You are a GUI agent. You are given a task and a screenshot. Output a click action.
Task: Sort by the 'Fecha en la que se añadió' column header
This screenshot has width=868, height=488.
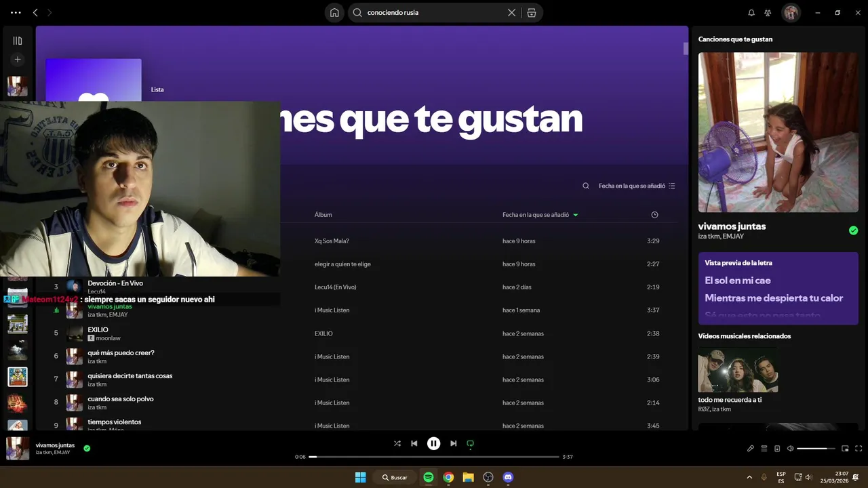point(540,215)
